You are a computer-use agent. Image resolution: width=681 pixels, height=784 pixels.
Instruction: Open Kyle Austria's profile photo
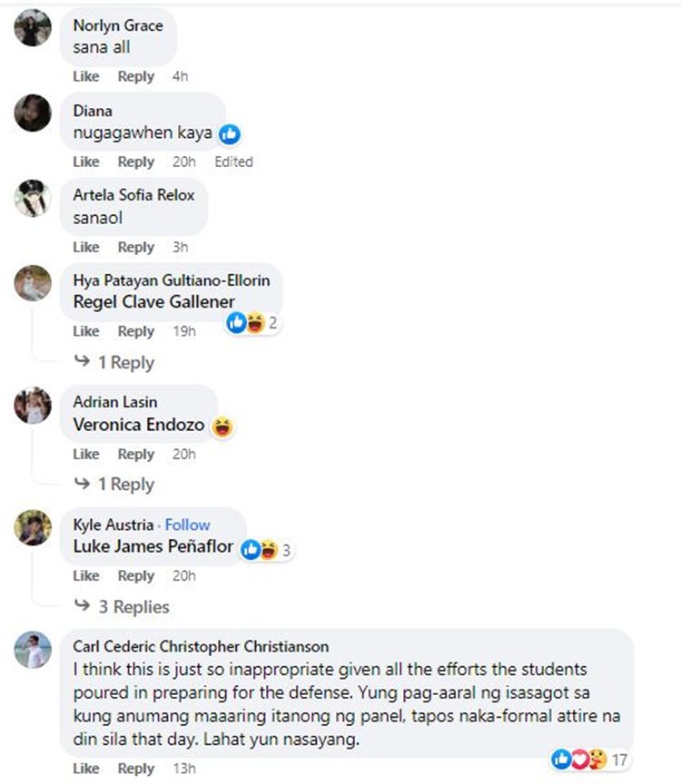point(33,529)
